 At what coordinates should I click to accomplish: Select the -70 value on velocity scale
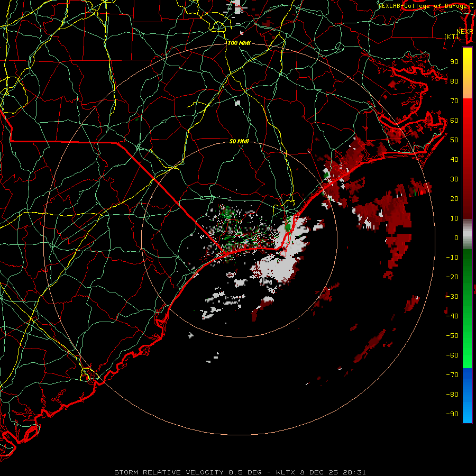click(x=452, y=375)
